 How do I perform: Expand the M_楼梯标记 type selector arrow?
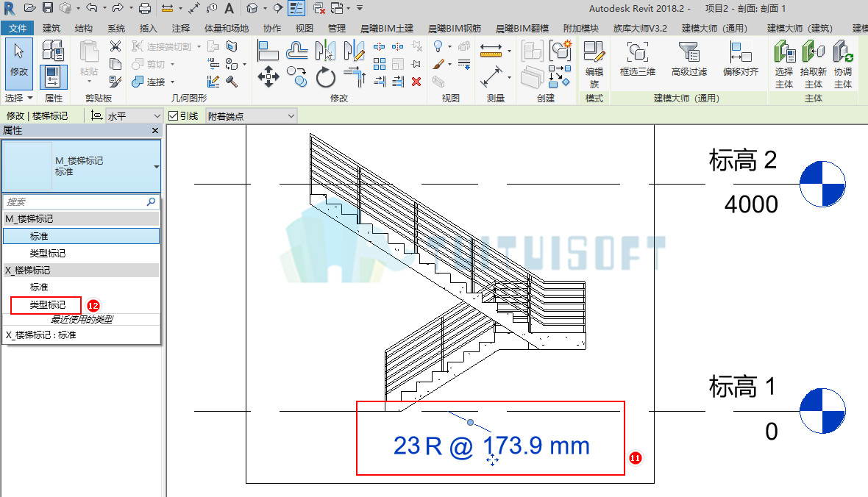click(x=156, y=166)
